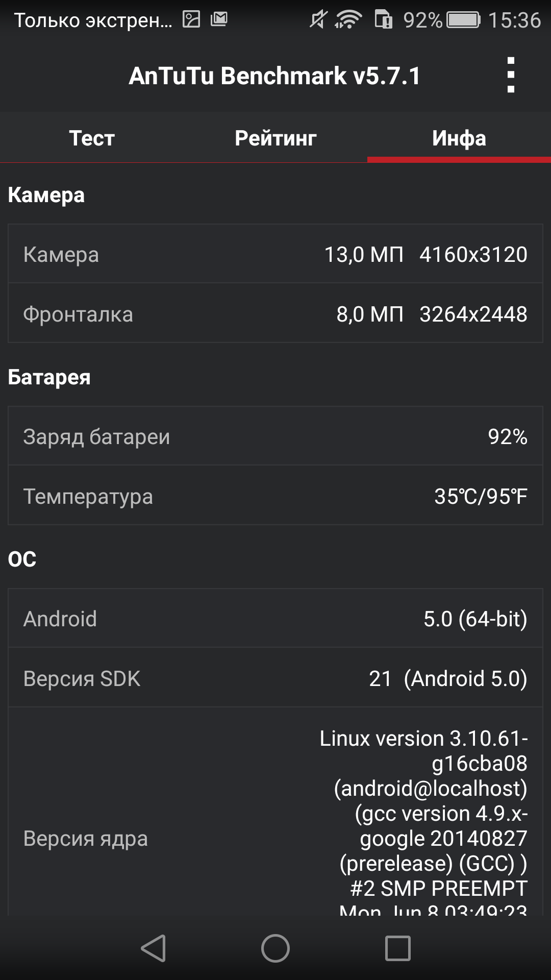Tap the Версия SDK row
The width and height of the screenshot is (551, 980).
275,678
